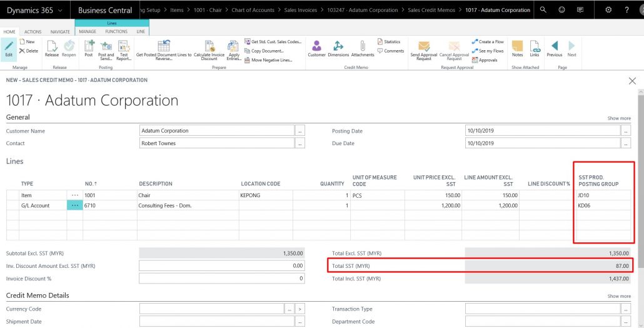Open Links
This screenshot has width=644, height=328.
click(x=535, y=48)
